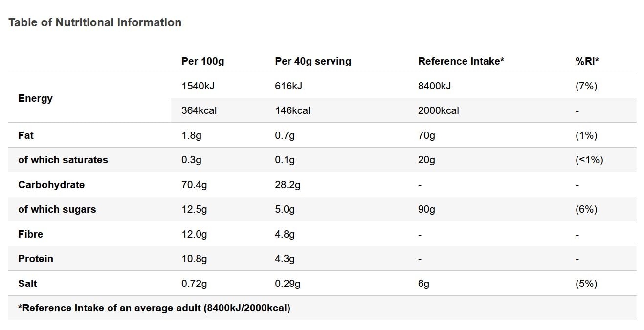Click the 1540kJ energy value
The width and height of the screenshot is (644, 330).
pos(198,86)
